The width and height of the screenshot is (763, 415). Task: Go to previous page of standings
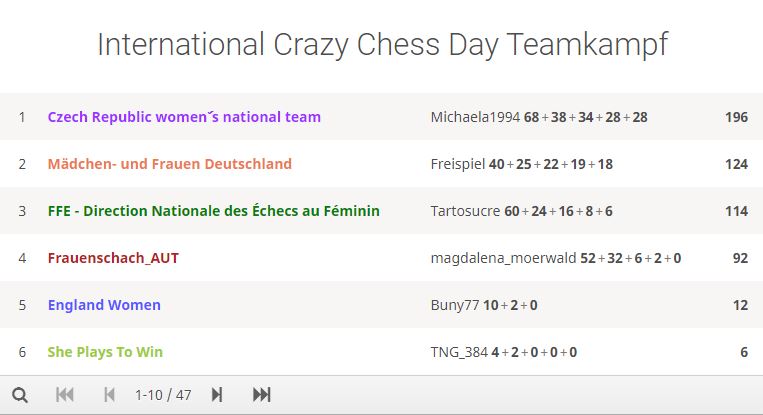pyautogui.click(x=109, y=395)
